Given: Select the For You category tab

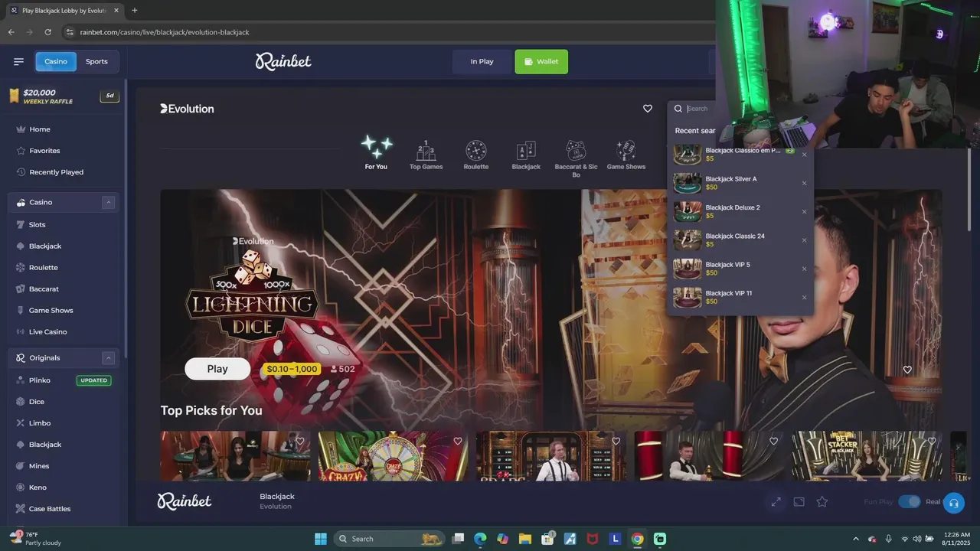Looking at the screenshot, I should click(x=376, y=153).
